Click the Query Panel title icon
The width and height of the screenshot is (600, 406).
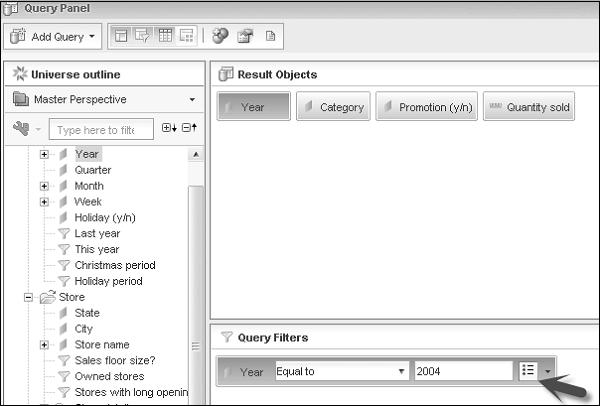(x=10, y=8)
